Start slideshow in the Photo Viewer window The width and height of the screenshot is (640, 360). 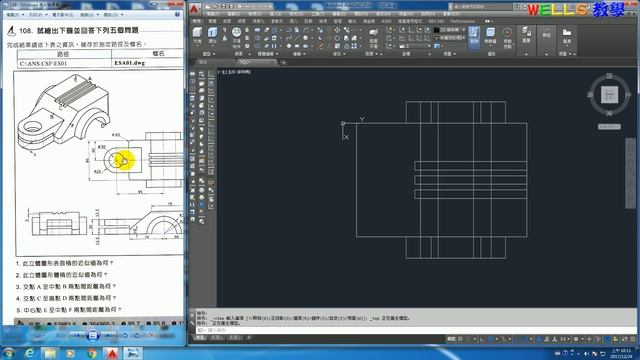(x=93, y=336)
